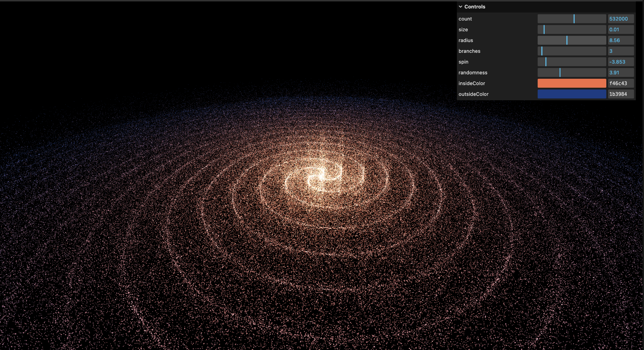
Task: Focus the spin value field -3.853
Action: (620, 62)
